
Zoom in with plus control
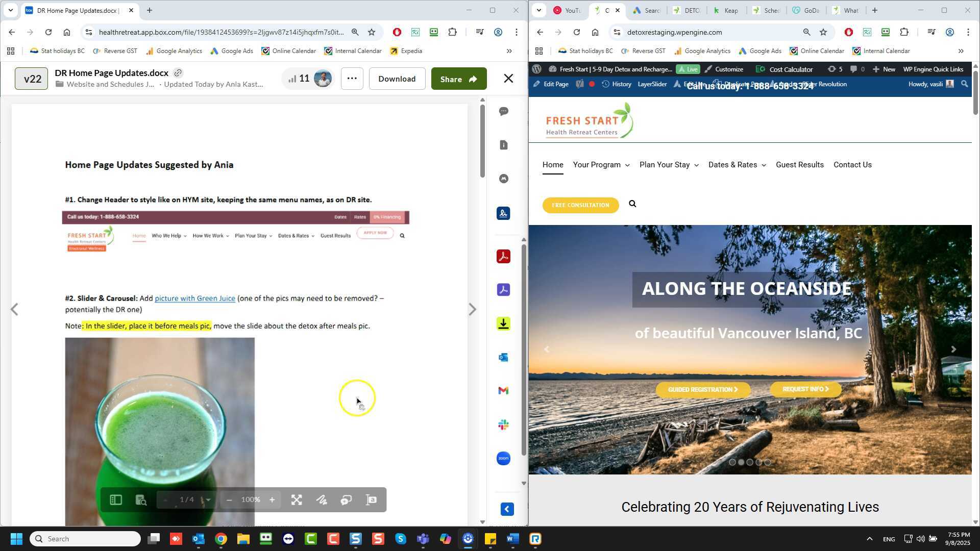[272, 500]
